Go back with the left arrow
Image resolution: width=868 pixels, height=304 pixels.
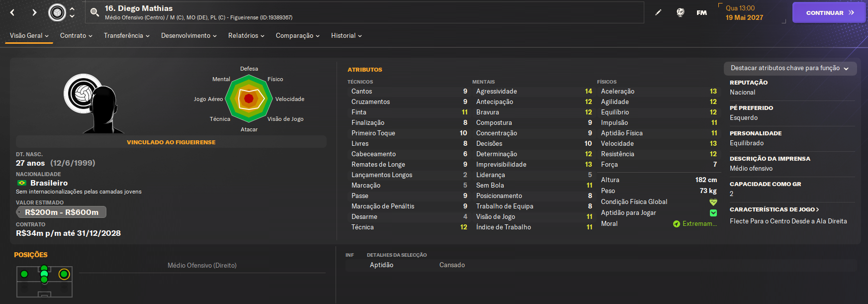(12, 12)
